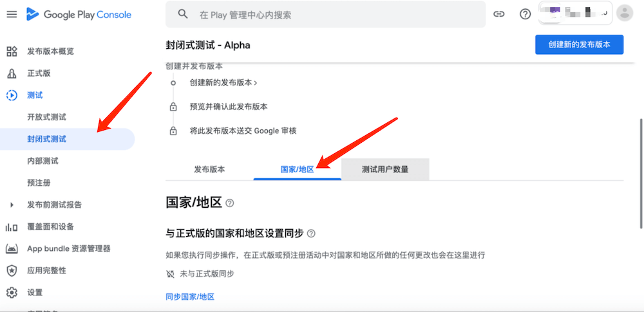Open 覆盖面和设备 section
The width and height of the screenshot is (644, 312).
(x=50, y=226)
